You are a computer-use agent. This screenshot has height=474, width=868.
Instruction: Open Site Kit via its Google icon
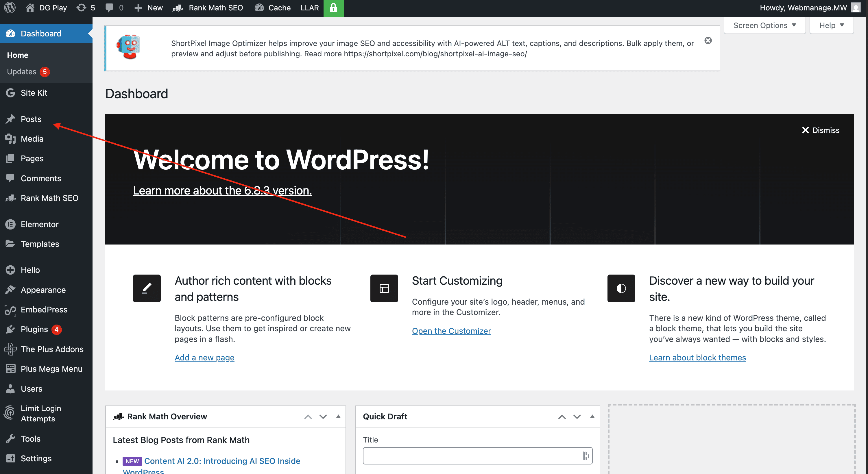(10, 93)
